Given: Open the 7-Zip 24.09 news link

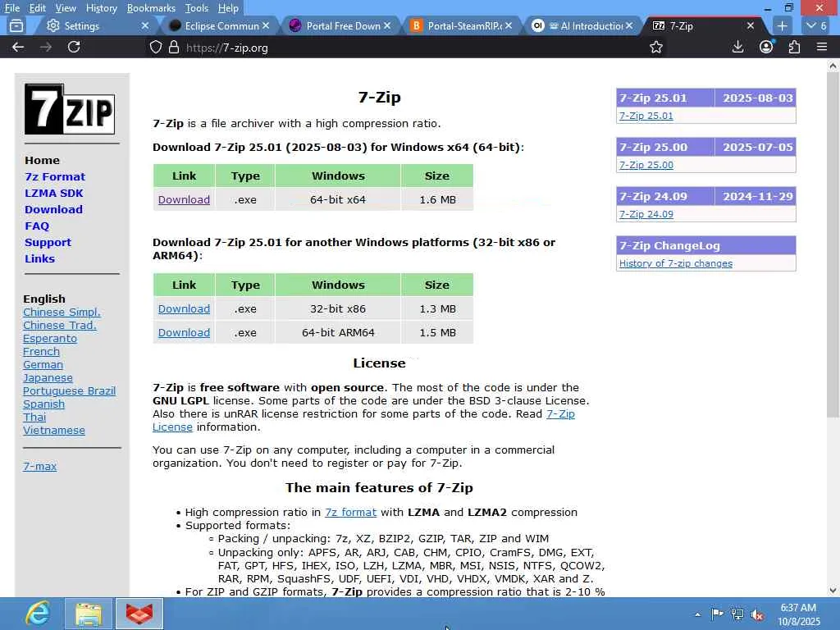Looking at the screenshot, I should click(646, 214).
